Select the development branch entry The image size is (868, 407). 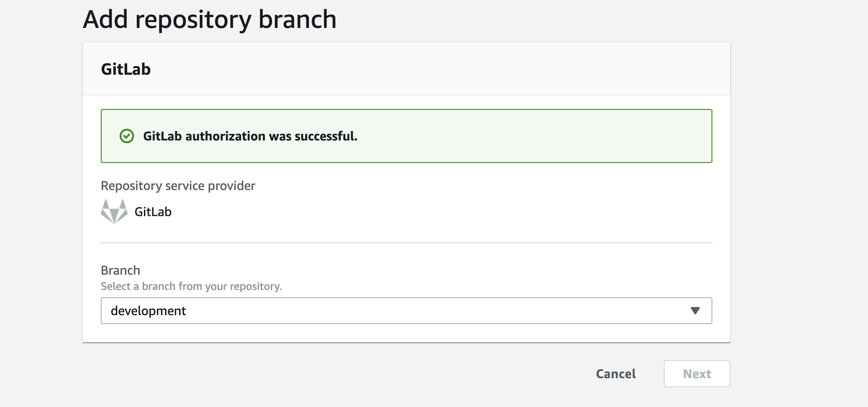coord(149,311)
